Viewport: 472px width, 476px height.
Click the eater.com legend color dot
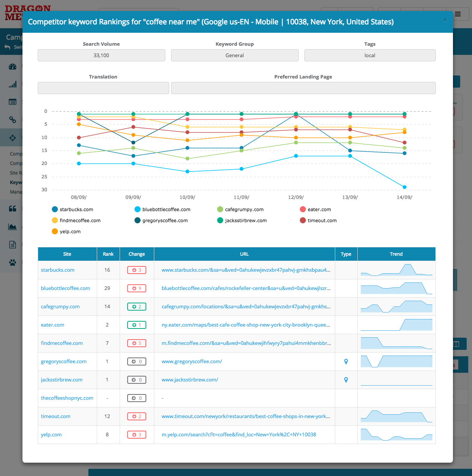click(x=303, y=210)
